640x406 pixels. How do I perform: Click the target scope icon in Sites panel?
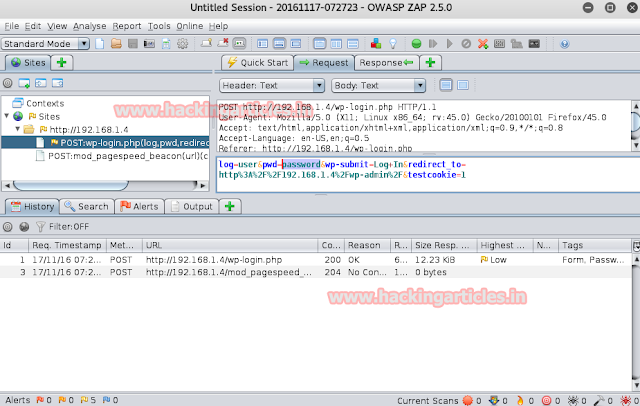pyautogui.click(x=7, y=83)
